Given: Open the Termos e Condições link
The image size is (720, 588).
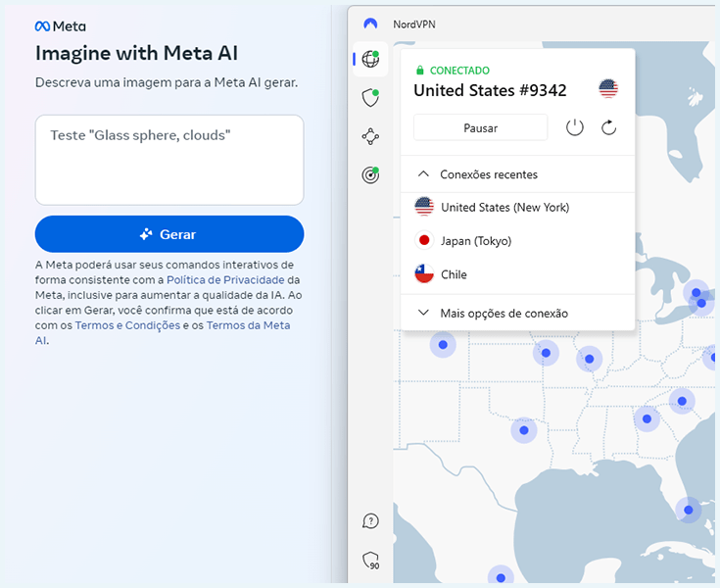Looking at the screenshot, I should [x=127, y=325].
